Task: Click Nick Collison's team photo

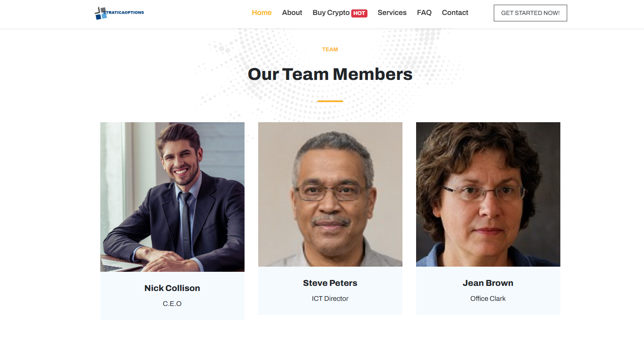Action: click(x=172, y=197)
